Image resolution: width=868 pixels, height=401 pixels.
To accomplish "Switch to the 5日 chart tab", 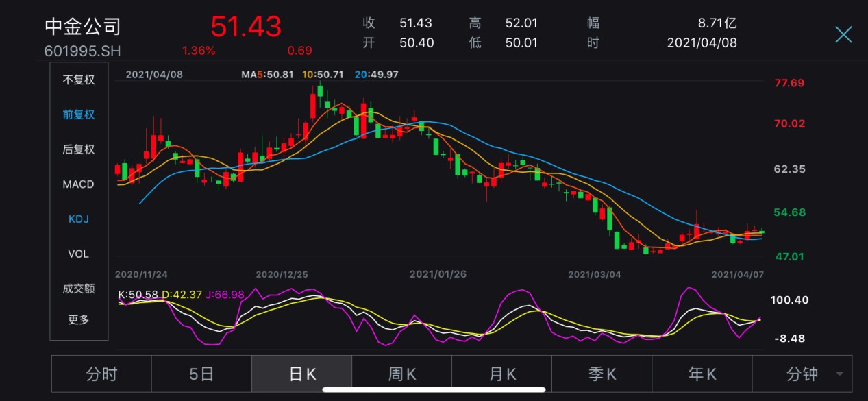I will (x=201, y=374).
